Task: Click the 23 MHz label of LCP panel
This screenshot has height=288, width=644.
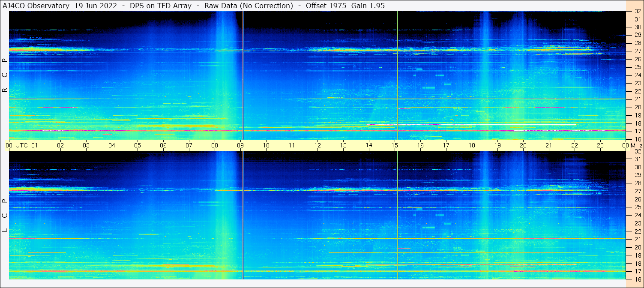Action: click(637, 223)
